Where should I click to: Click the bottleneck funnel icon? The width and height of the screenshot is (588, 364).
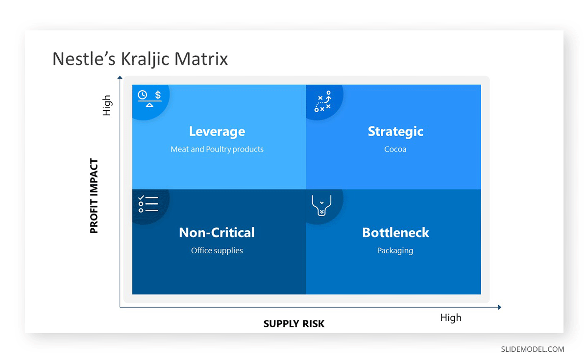pyautogui.click(x=321, y=206)
